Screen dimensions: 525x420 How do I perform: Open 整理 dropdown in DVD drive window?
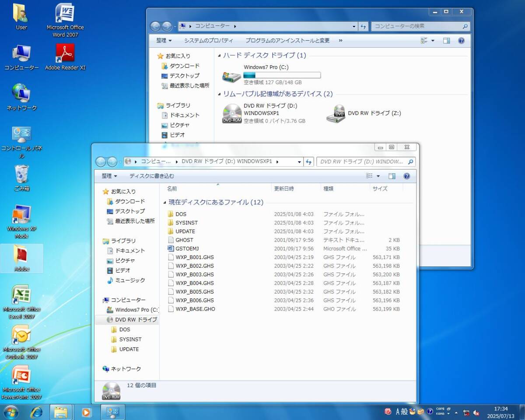[x=109, y=176]
